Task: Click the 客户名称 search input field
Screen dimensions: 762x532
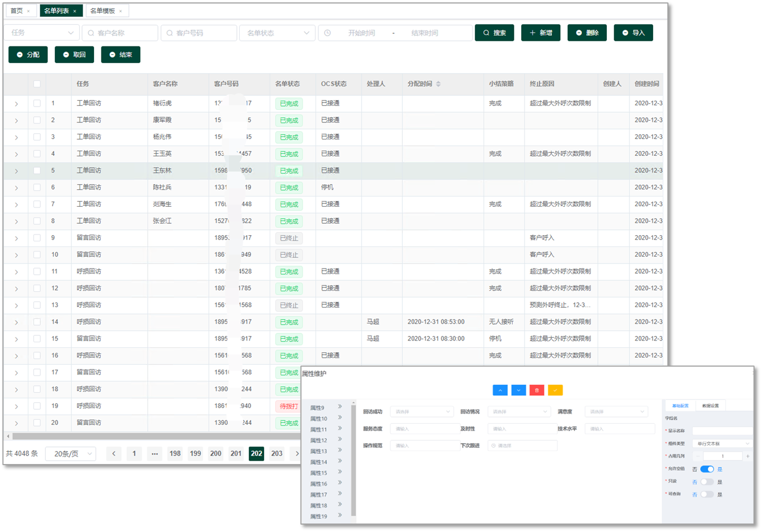Action: click(120, 33)
